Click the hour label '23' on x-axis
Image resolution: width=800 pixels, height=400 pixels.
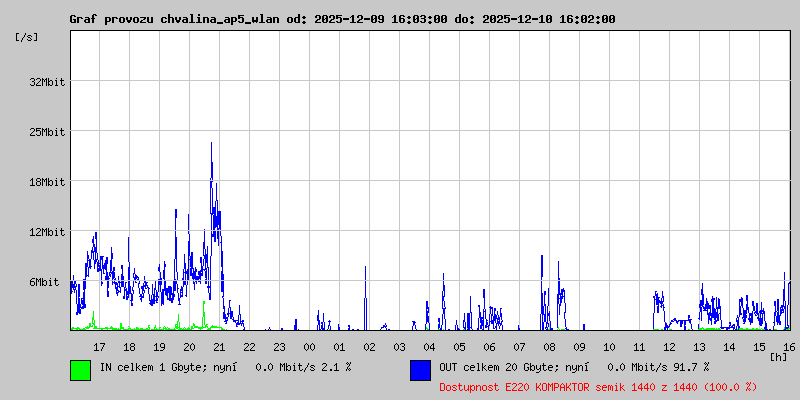click(280, 347)
